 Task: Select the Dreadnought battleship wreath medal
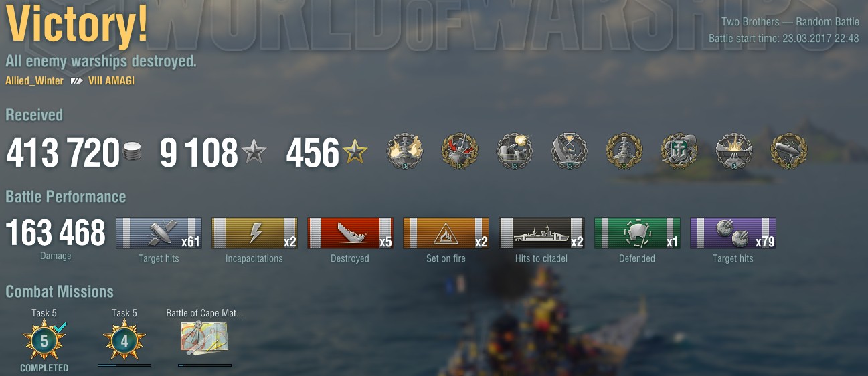tap(624, 151)
